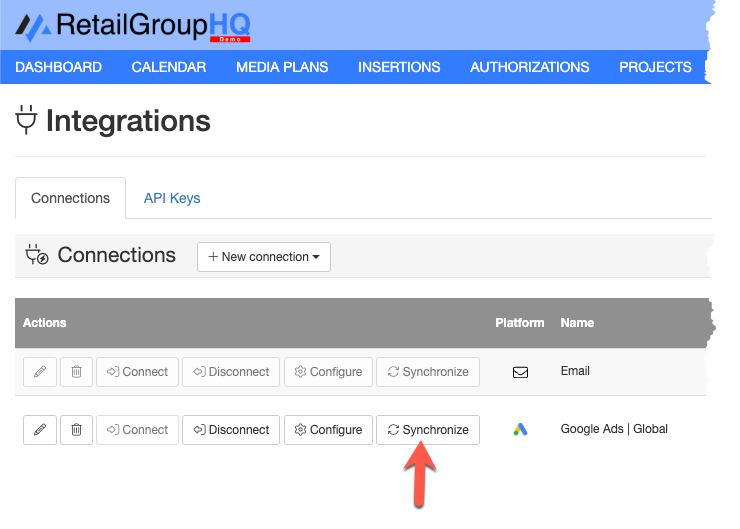The image size is (740, 529).
Task: Switch to the API Keys tab
Action: (x=172, y=198)
